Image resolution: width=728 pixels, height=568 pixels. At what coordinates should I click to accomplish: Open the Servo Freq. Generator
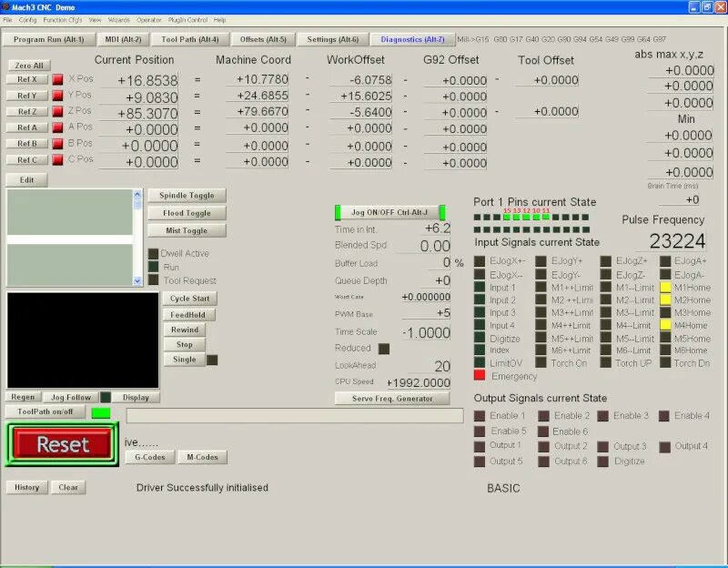pos(392,399)
